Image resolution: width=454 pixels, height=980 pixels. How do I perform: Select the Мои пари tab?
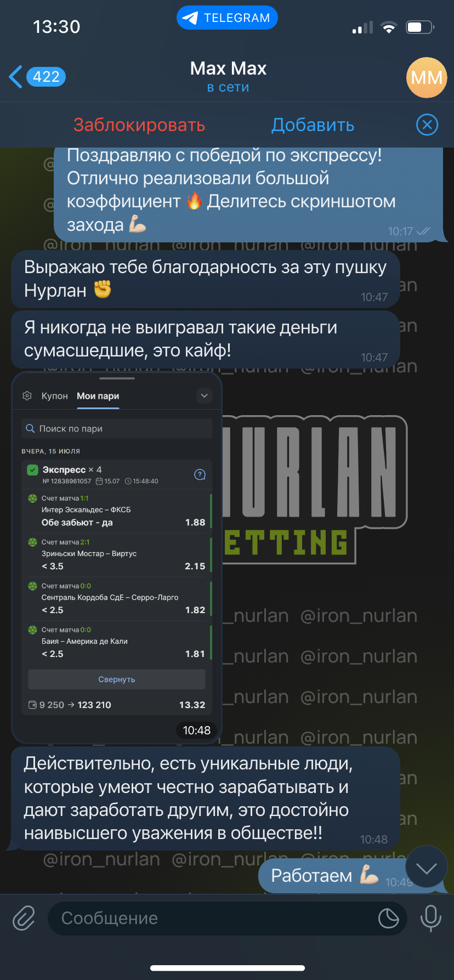coord(98,396)
